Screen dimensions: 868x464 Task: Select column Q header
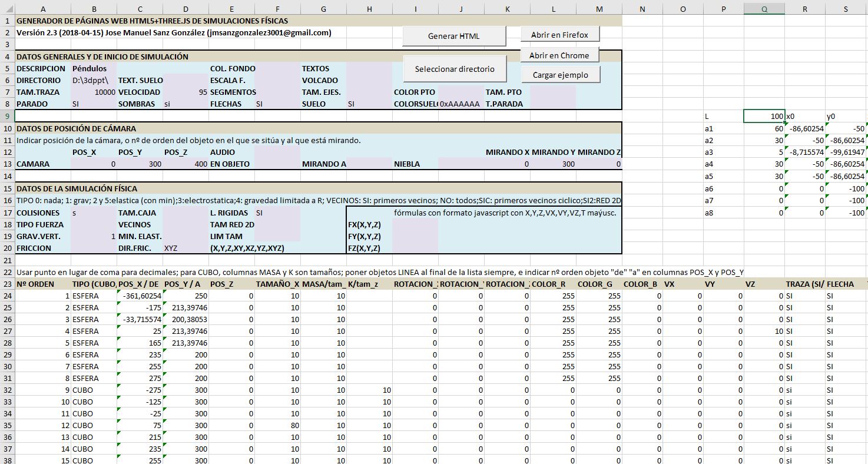[764, 9]
